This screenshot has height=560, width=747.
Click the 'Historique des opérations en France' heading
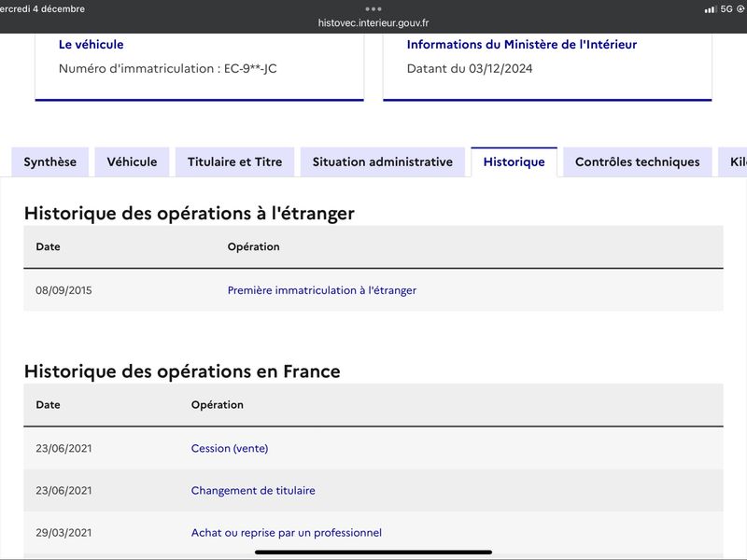pyautogui.click(x=182, y=371)
